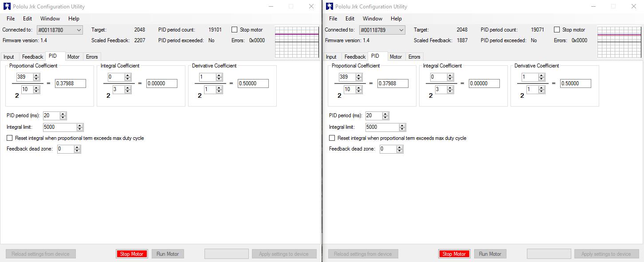Click the Pololu logo icon in right window's title bar
Viewport: 644px width, 262px height.
tap(329, 6)
